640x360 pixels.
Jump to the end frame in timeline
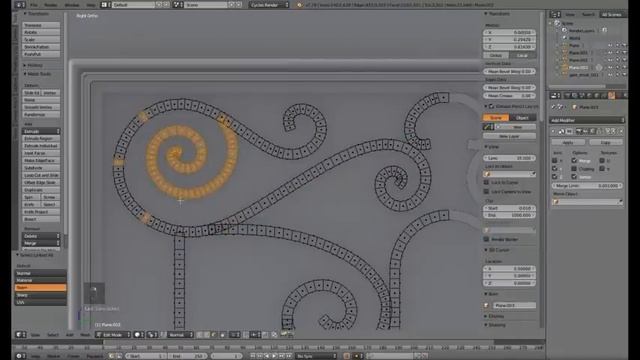(x=289, y=356)
